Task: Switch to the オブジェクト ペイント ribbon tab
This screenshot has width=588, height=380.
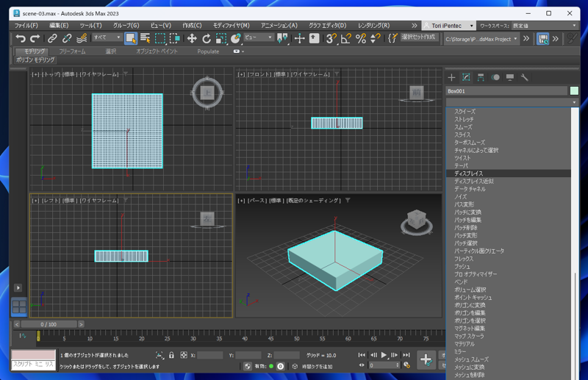Action: coord(157,51)
